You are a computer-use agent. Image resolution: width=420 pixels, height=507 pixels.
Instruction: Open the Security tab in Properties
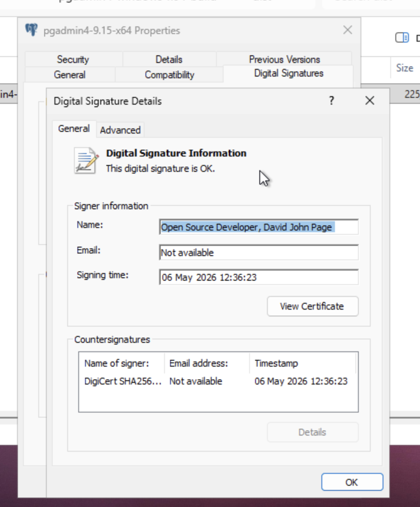click(x=73, y=60)
